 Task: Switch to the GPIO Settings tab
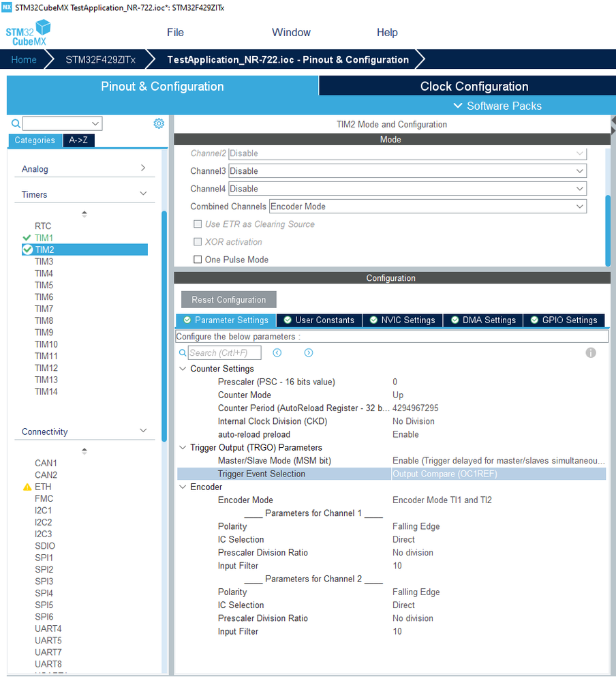click(564, 320)
